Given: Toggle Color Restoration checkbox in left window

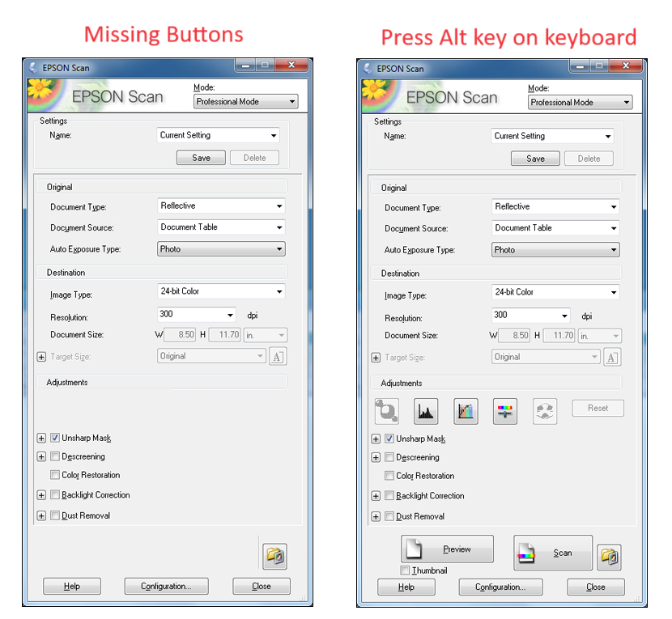Looking at the screenshot, I should coord(55,475).
